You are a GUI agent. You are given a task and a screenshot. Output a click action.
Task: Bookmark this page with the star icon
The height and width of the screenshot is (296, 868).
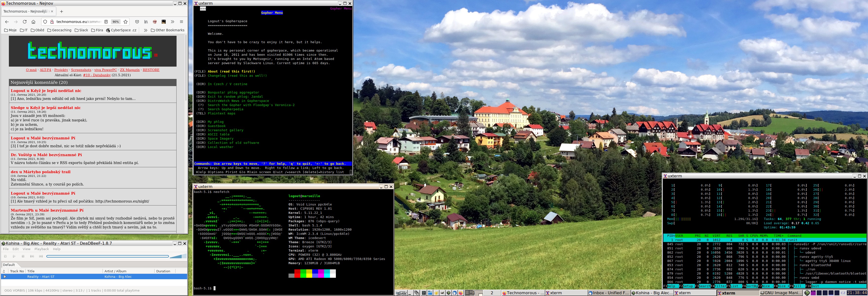coord(126,21)
